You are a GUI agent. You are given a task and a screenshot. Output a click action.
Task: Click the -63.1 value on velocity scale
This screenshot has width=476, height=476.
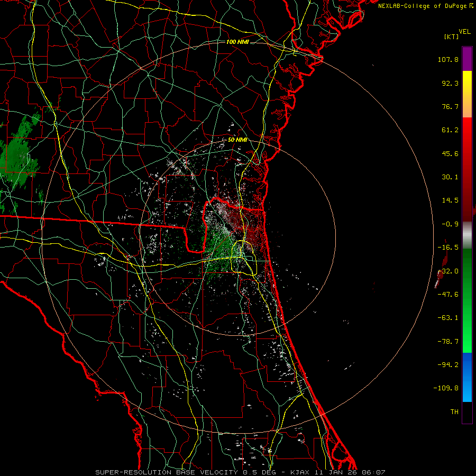[x=448, y=318]
